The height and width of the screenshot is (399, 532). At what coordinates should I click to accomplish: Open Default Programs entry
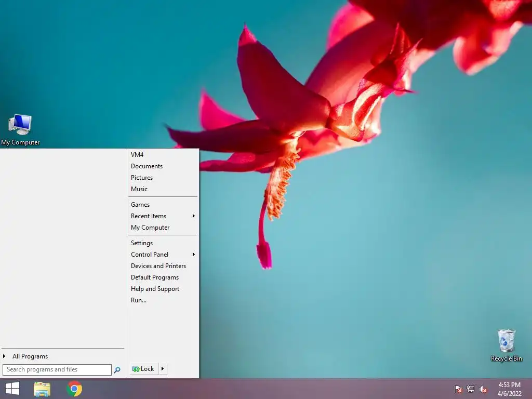tap(163, 277)
